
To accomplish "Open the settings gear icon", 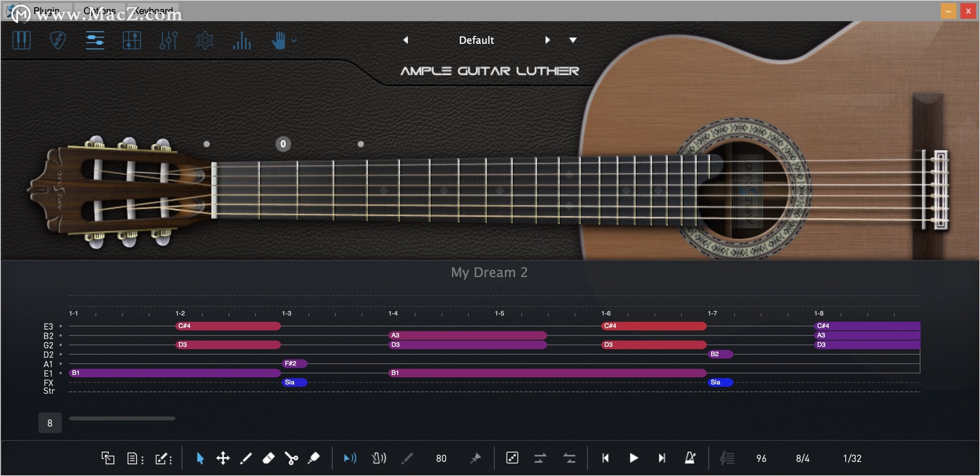I will point(205,40).
